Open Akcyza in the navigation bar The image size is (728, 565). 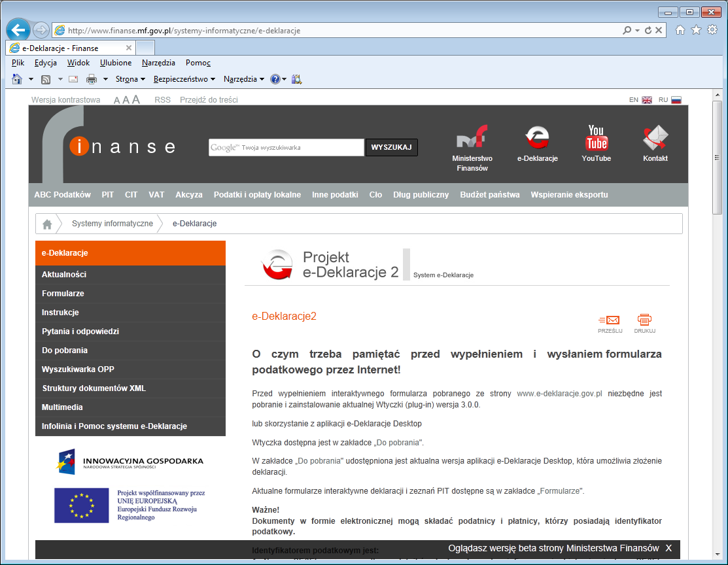click(189, 194)
